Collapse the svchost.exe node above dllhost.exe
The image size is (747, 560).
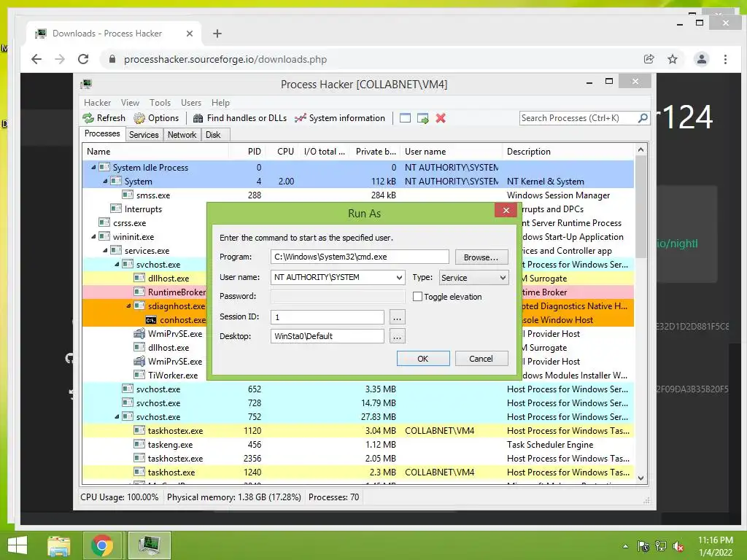117,264
